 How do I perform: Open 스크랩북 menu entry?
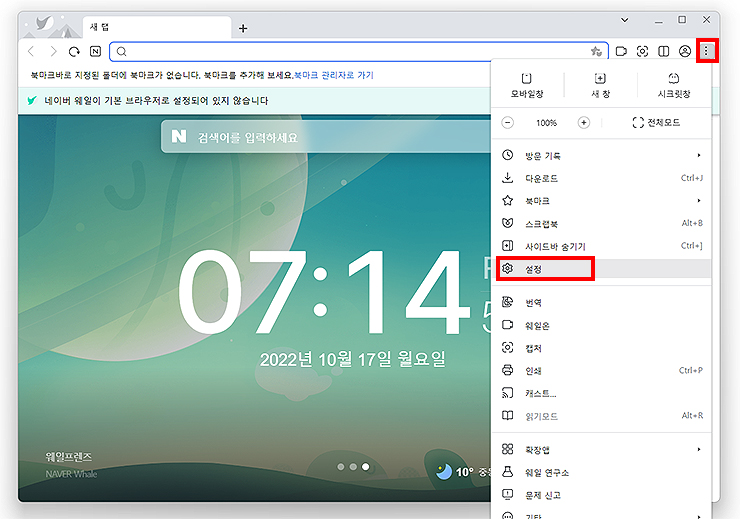tap(601, 223)
